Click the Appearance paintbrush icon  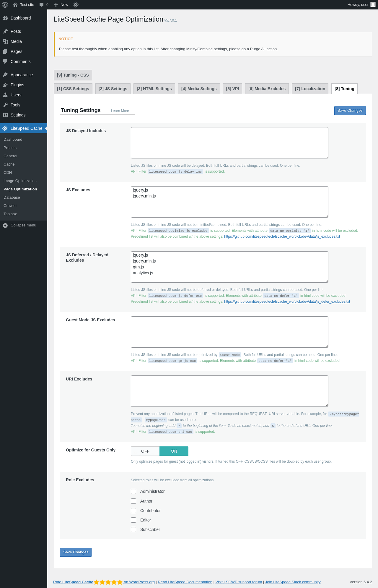[5, 75]
